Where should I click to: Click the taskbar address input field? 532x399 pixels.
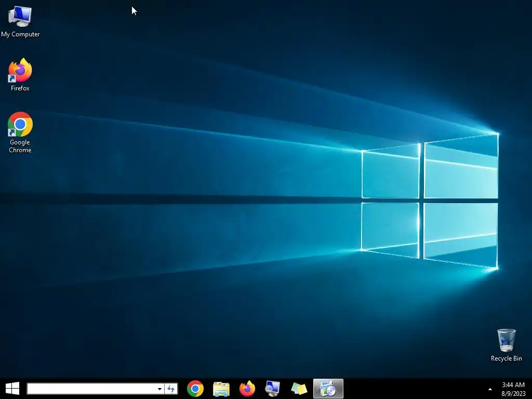click(91, 389)
